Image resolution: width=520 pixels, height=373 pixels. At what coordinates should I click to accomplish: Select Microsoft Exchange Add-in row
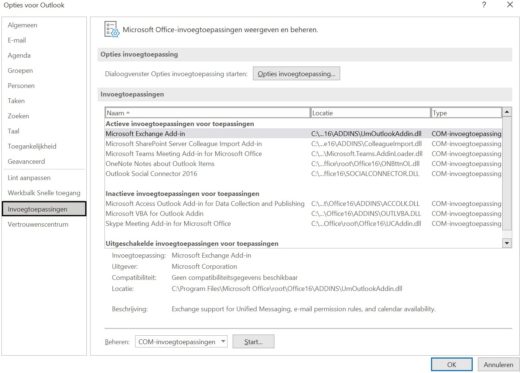coord(303,134)
